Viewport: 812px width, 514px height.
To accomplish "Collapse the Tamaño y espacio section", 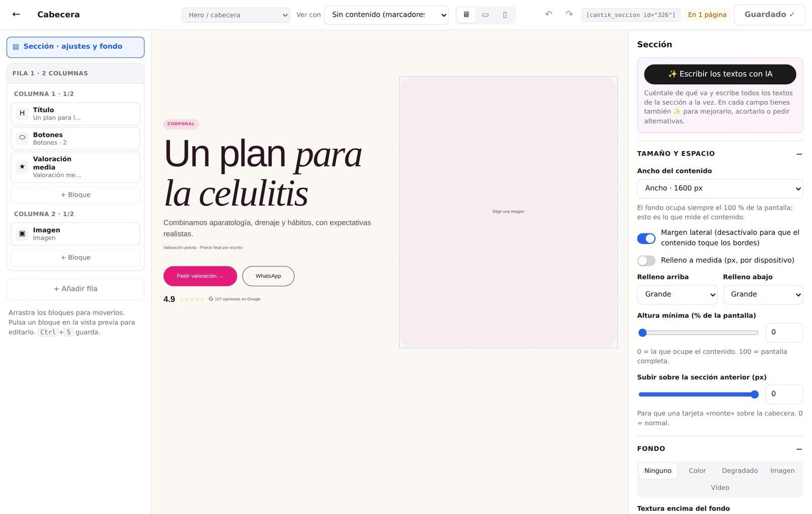I will [799, 154].
